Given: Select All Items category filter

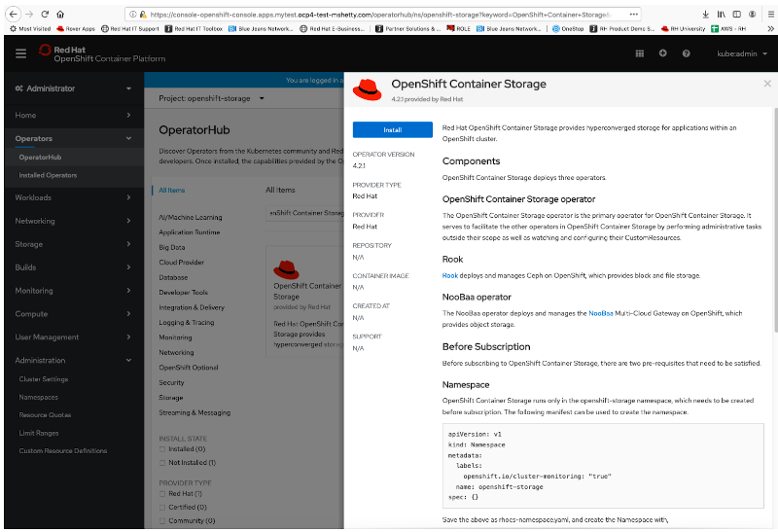Looking at the screenshot, I should [172, 190].
